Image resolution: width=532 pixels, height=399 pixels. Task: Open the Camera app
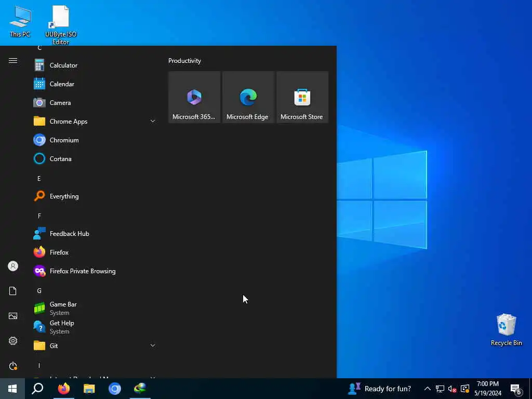coord(95,102)
